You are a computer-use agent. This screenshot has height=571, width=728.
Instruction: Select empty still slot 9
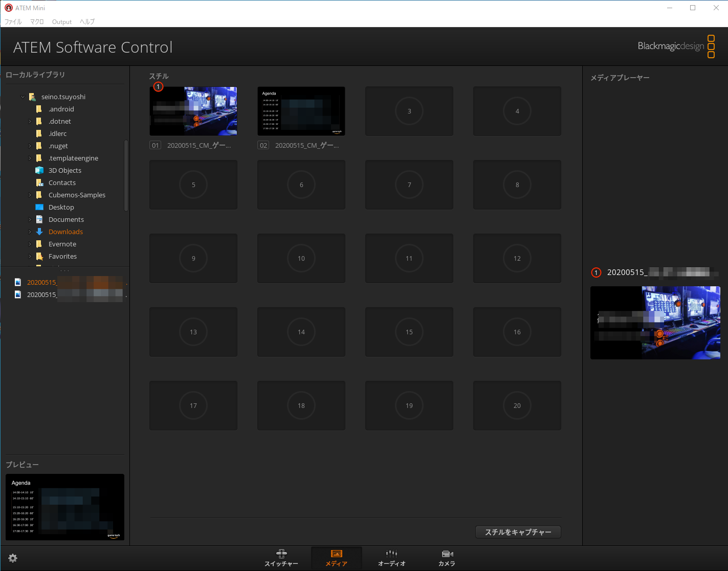point(193,258)
